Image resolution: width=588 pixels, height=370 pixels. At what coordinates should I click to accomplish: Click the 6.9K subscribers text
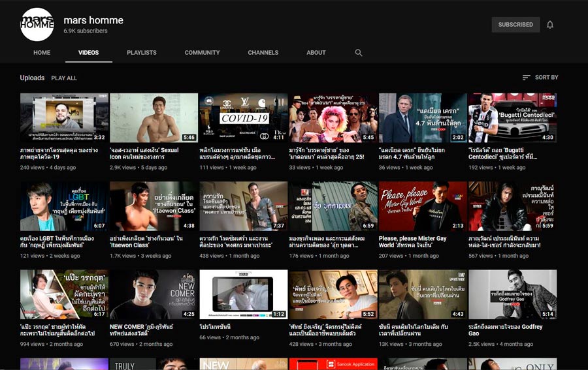pyautogui.click(x=86, y=31)
